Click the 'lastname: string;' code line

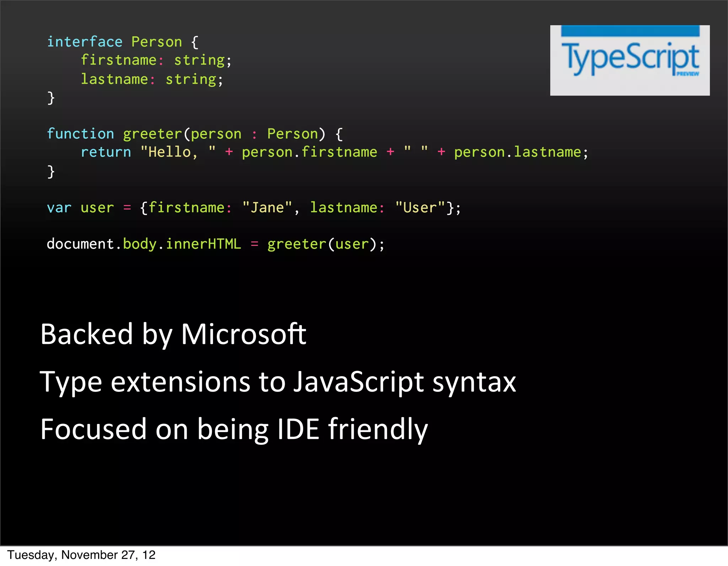(x=152, y=79)
